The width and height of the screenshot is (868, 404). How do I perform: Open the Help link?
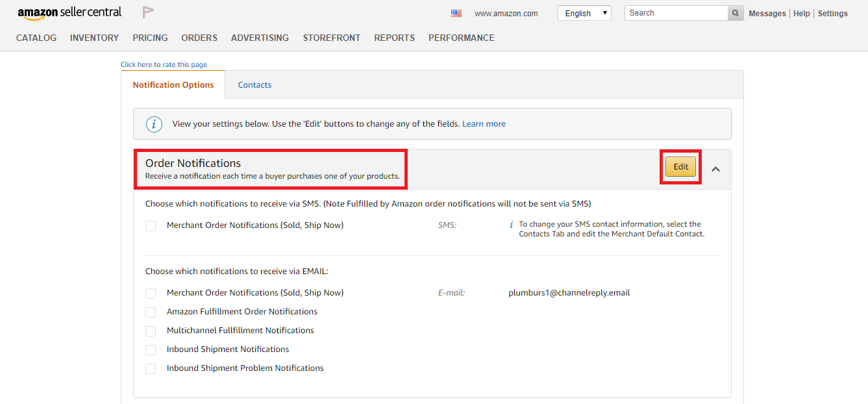tap(802, 14)
